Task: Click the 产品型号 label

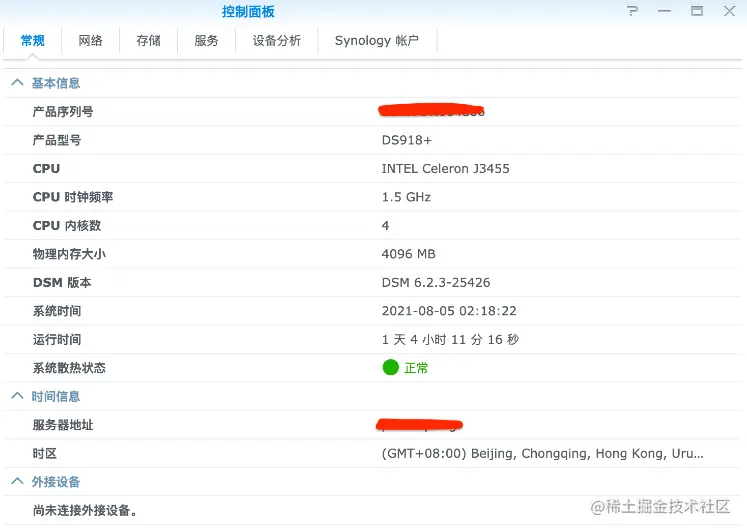Action: 57,140
